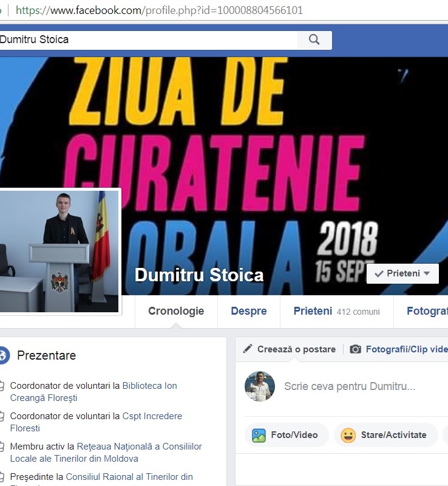Click the globe icon next to Prezentare

[x=4, y=355]
